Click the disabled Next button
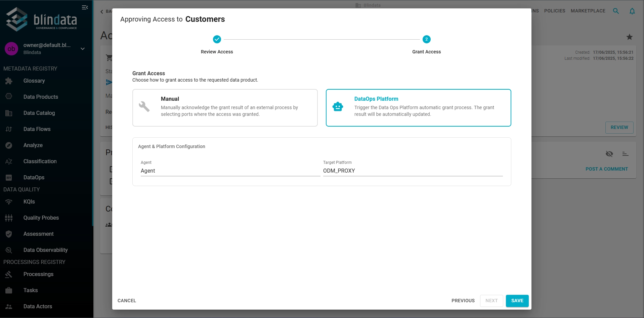The image size is (644, 318). click(x=491, y=301)
